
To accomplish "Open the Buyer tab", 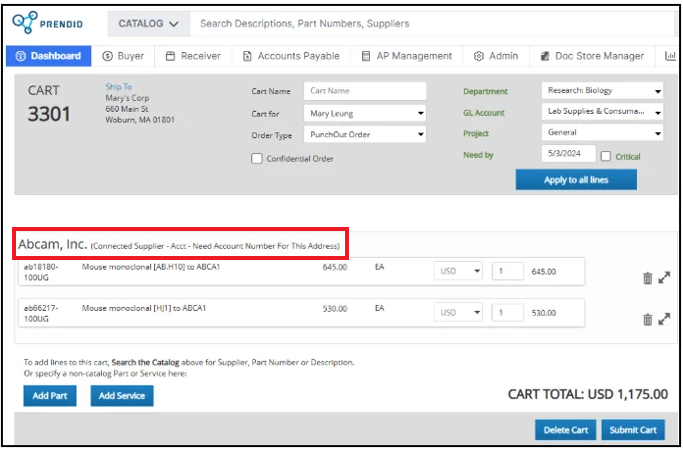I will click(123, 56).
